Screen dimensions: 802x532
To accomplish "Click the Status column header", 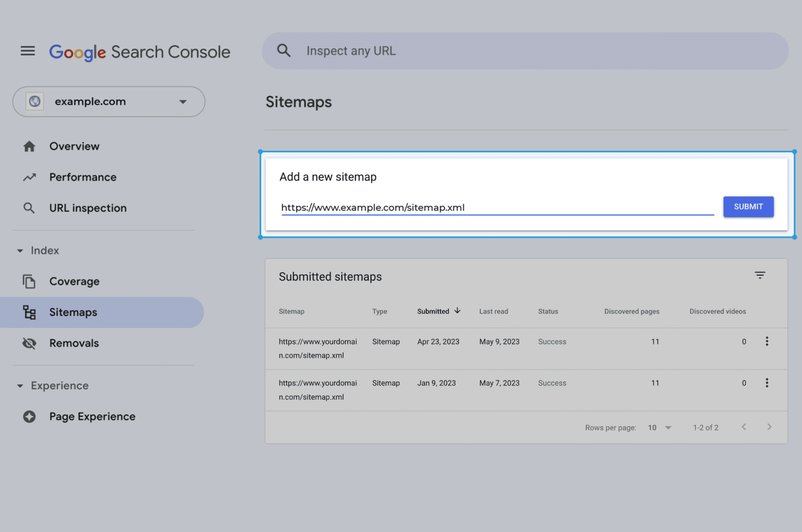I will [x=548, y=311].
